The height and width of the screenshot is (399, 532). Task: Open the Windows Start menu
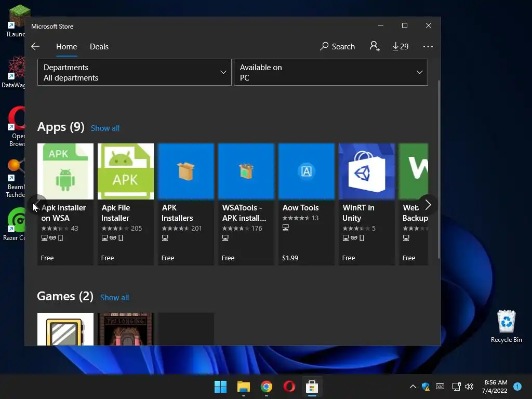(220, 387)
